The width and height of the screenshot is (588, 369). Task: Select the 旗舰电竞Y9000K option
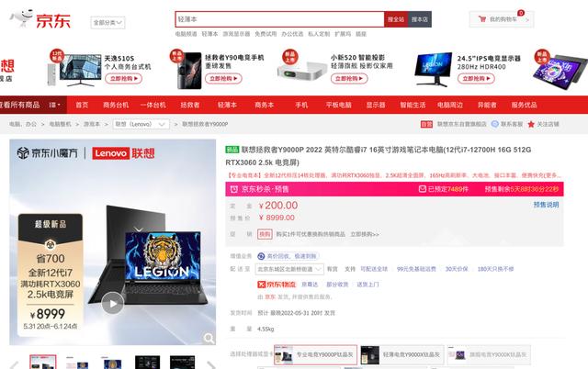pos(489,354)
